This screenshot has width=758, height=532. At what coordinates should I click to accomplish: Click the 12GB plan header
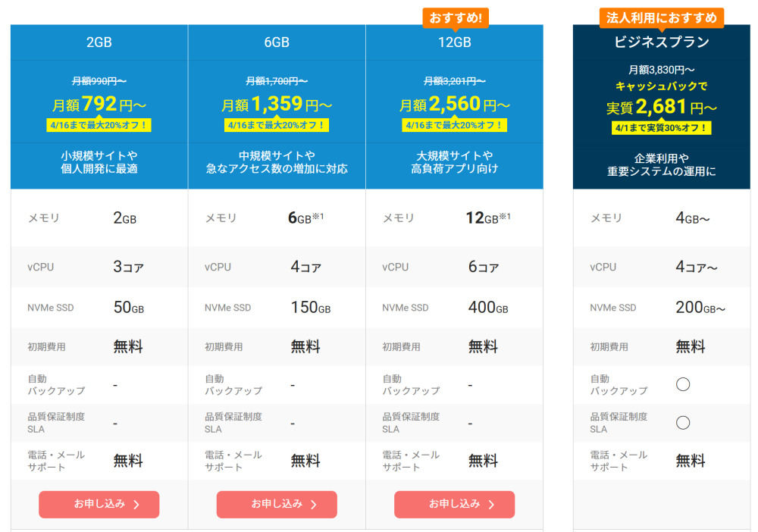click(453, 42)
